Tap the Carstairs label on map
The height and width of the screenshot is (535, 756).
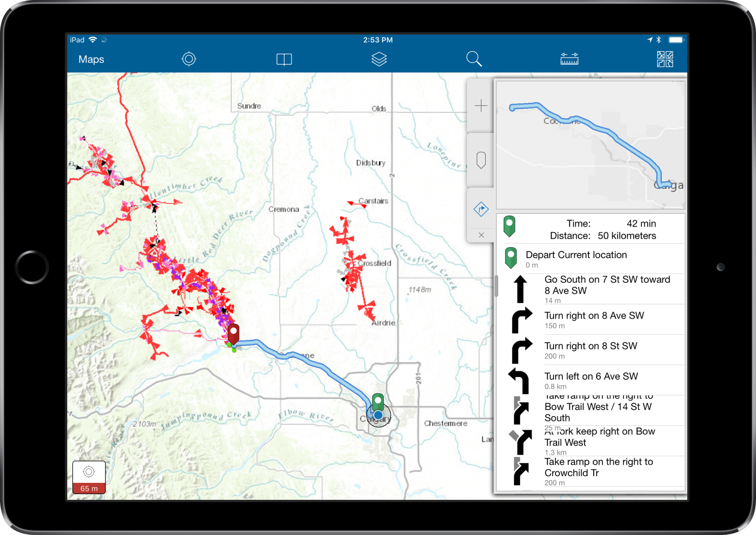[373, 201]
